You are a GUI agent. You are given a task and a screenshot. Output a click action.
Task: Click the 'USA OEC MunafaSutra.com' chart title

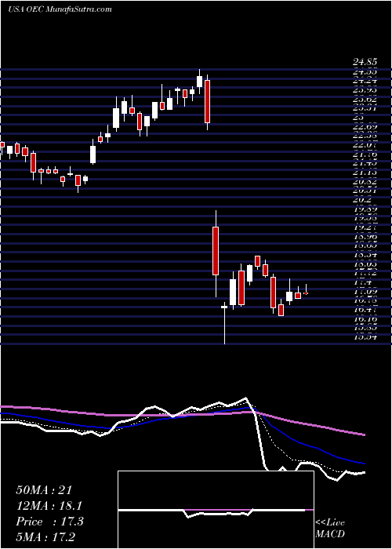coord(60,9)
